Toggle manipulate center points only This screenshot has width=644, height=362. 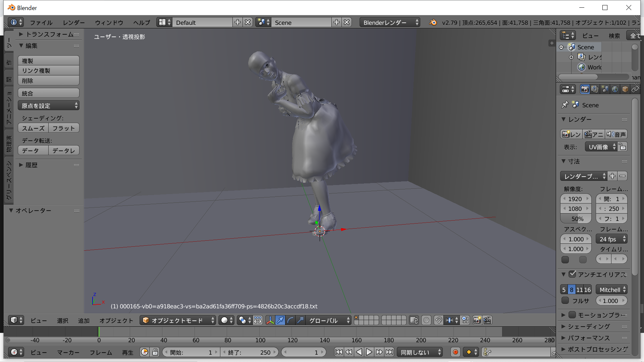[x=258, y=320]
